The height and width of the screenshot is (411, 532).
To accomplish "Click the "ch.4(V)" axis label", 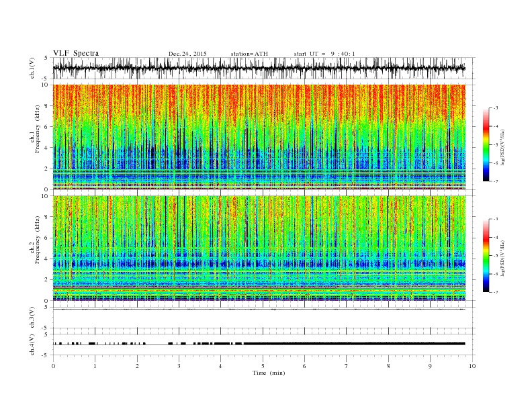I will tap(32, 345).
